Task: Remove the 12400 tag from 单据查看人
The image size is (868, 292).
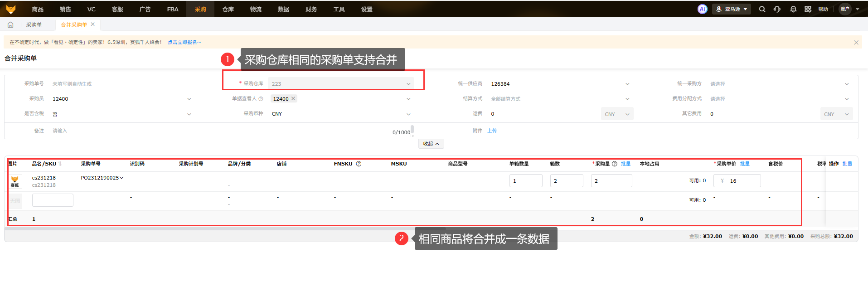Action: click(x=293, y=99)
